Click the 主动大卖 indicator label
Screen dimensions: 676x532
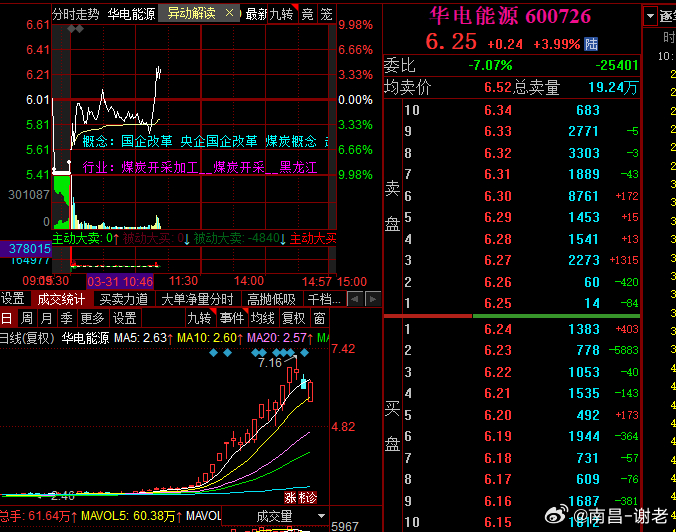pos(85,238)
